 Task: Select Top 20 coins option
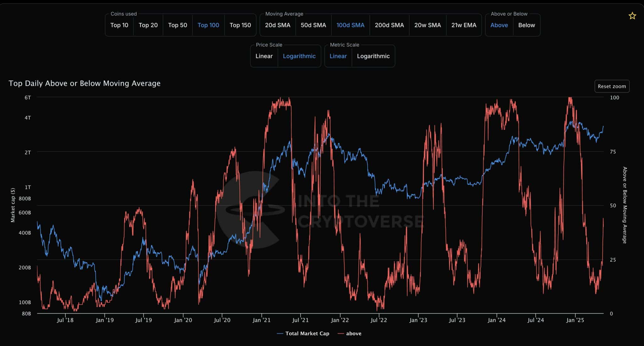pyautogui.click(x=148, y=25)
